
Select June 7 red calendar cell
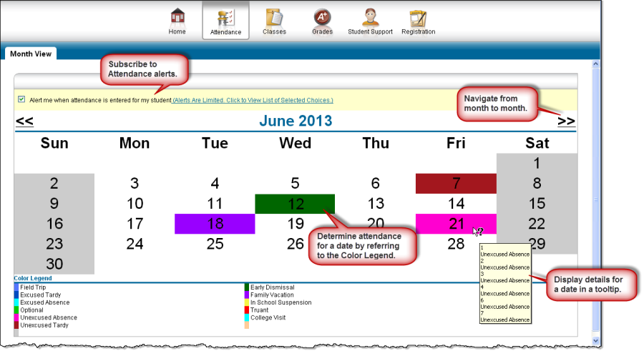[456, 184]
